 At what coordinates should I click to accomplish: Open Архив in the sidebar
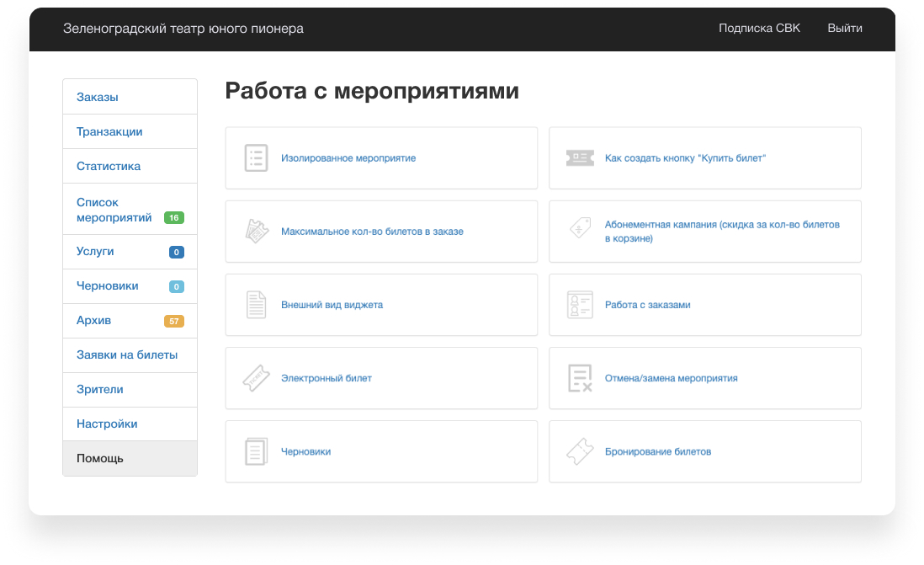[130, 321]
